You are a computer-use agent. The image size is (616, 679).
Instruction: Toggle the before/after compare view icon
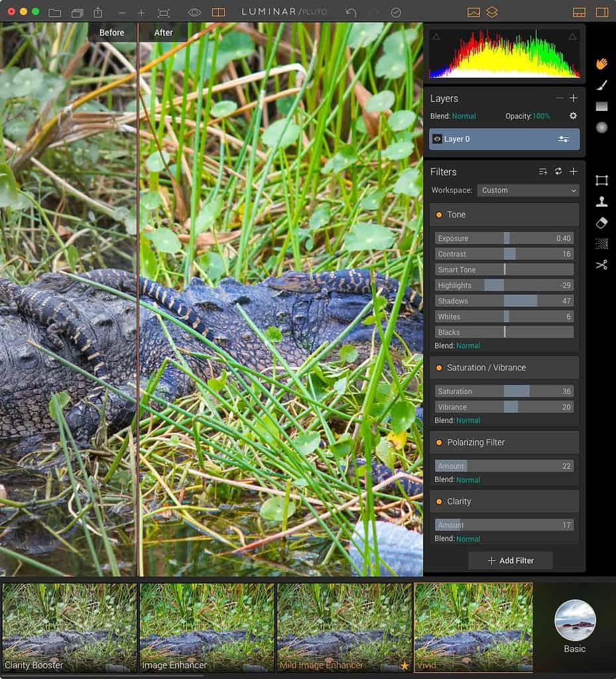point(219,13)
